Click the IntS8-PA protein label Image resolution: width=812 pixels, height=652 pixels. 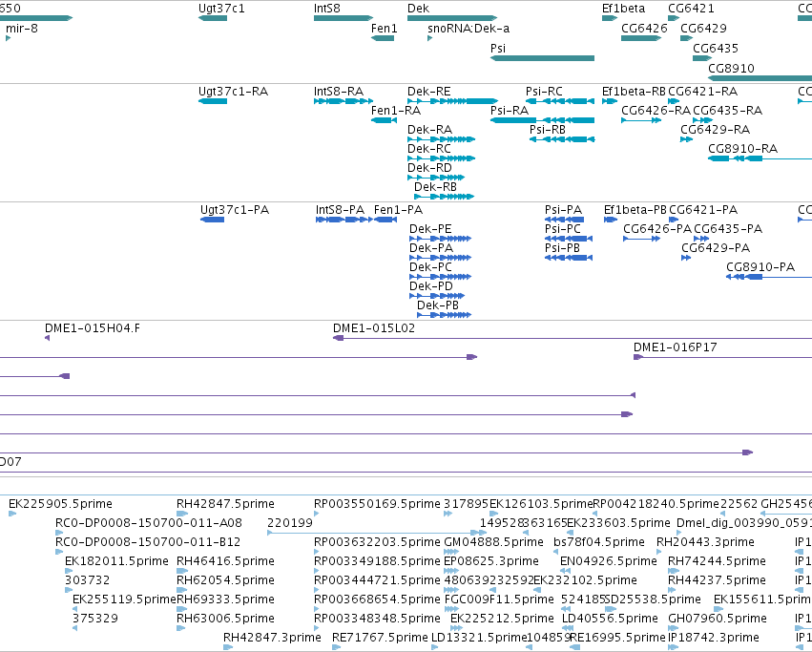tap(341, 210)
